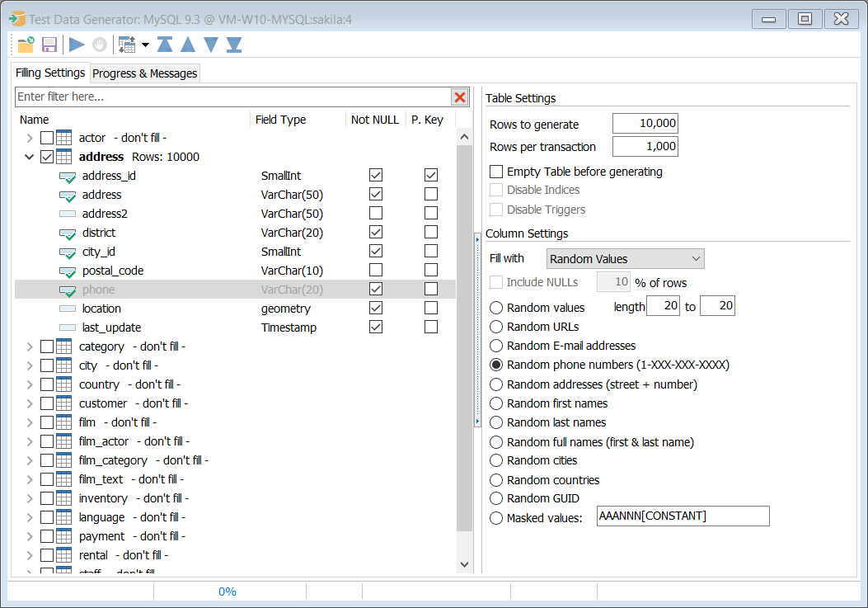Click the table generation settings toolbar icon
Image resolution: width=868 pixels, height=608 pixels.
tap(128, 44)
